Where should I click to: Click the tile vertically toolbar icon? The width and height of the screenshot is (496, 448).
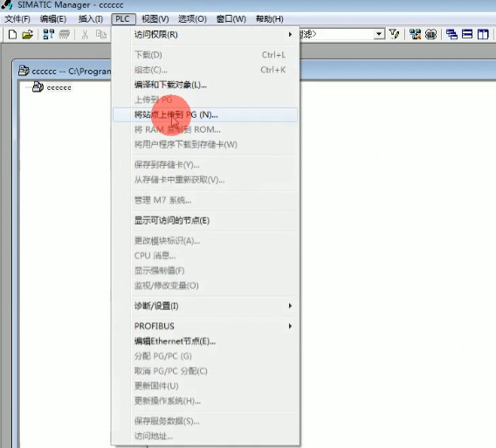click(x=483, y=34)
